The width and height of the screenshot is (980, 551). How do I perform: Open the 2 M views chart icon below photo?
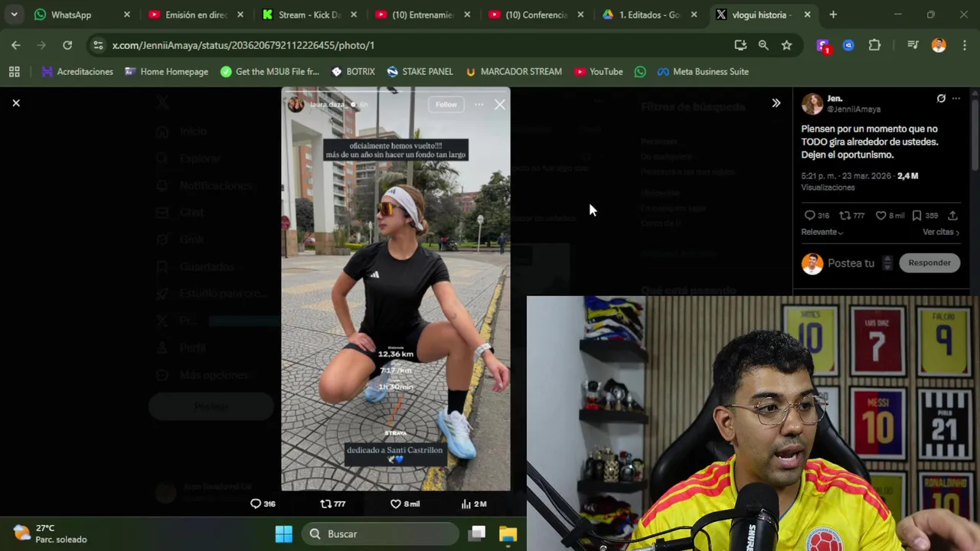474,504
